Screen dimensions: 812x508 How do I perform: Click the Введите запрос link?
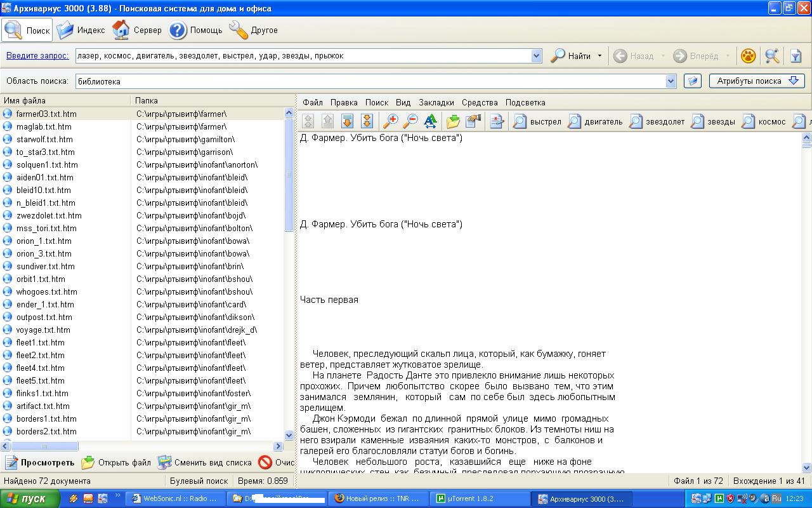tap(37, 56)
